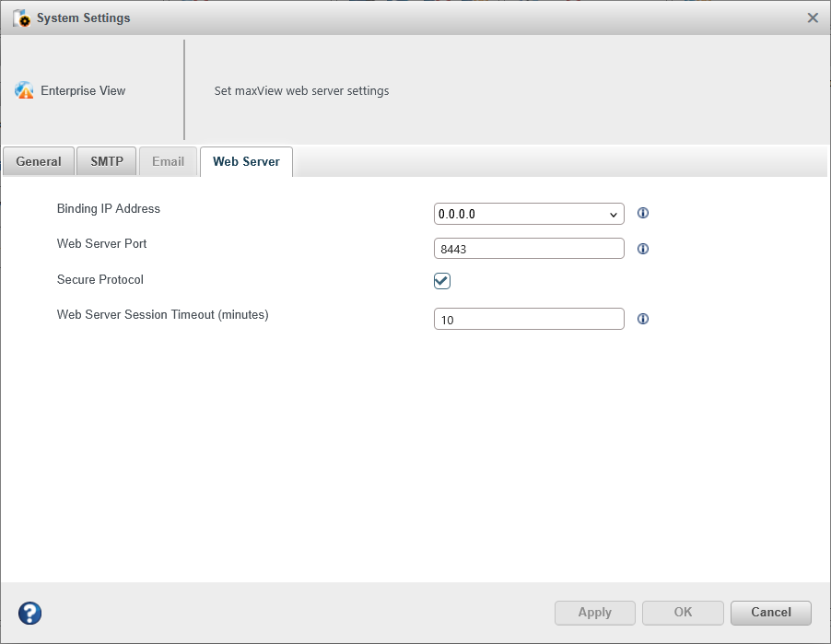Select the Web Server tab
The height and width of the screenshot is (644, 831).
246,161
